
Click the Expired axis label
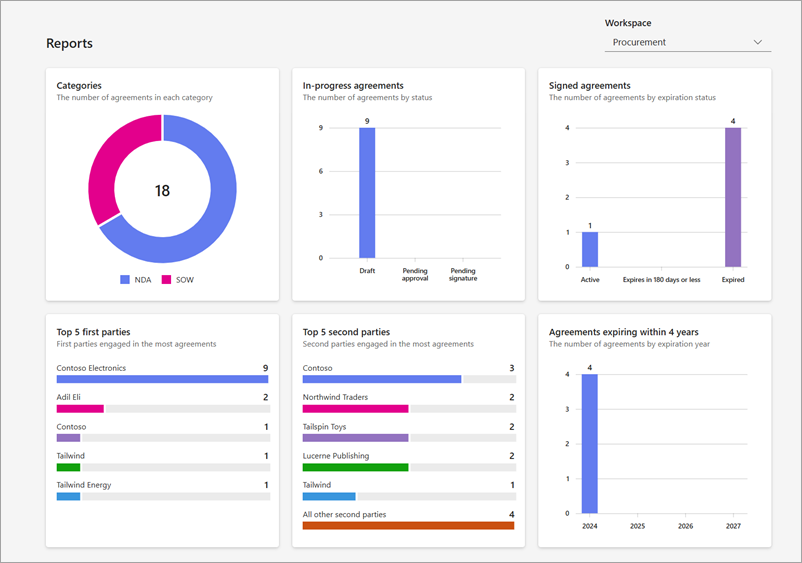click(x=733, y=280)
